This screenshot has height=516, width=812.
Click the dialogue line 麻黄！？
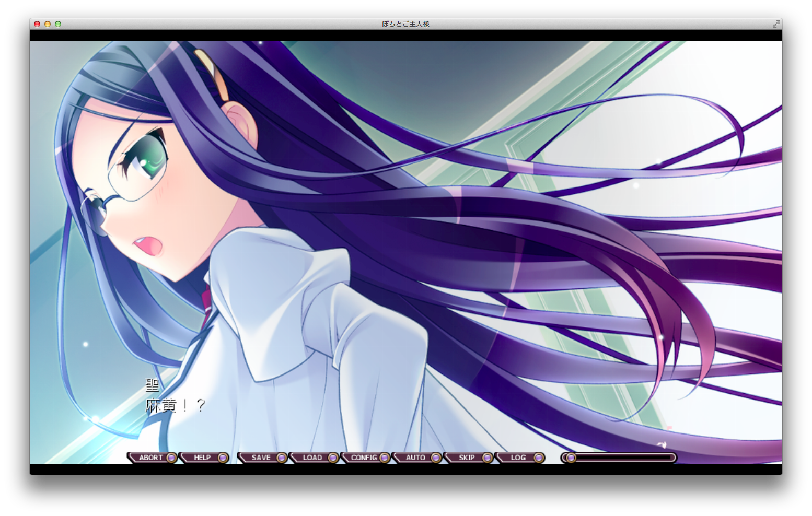click(x=175, y=406)
